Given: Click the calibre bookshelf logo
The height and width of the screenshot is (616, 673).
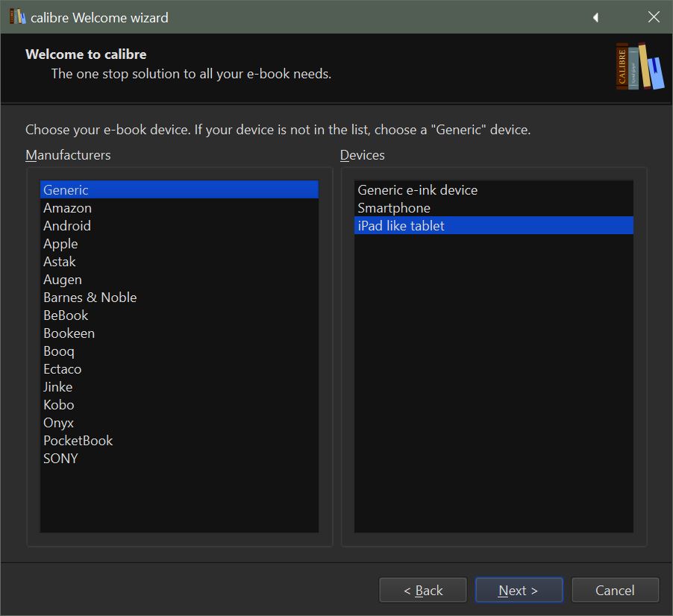Looking at the screenshot, I should [639, 66].
